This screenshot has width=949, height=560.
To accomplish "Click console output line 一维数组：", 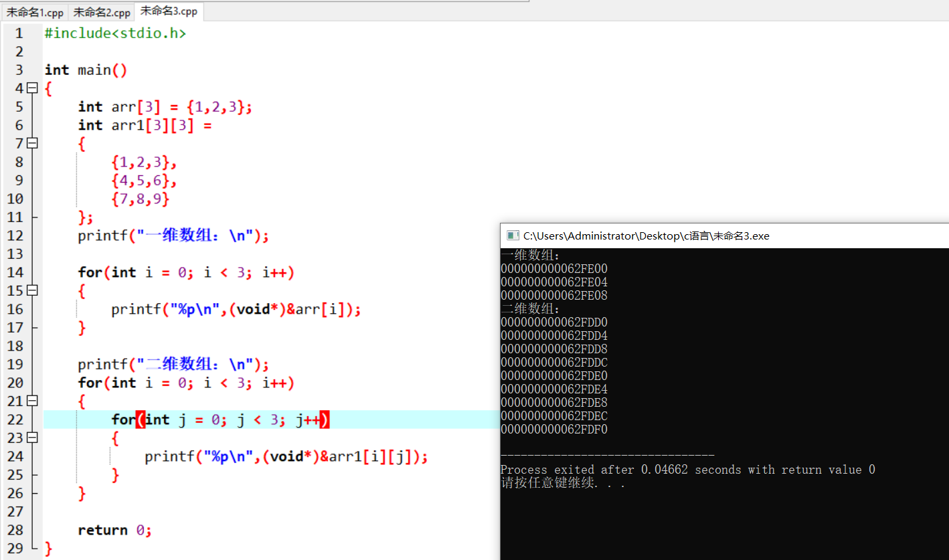I will [x=531, y=255].
